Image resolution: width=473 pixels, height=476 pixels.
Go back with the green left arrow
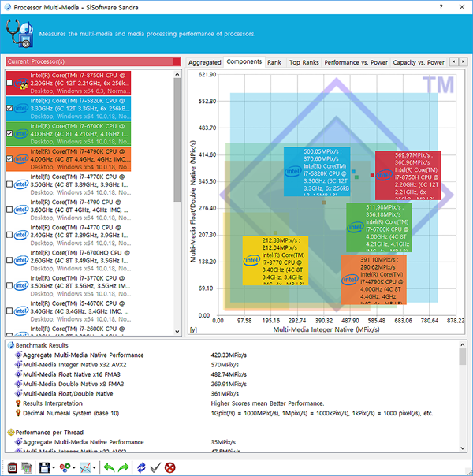click(109, 467)
